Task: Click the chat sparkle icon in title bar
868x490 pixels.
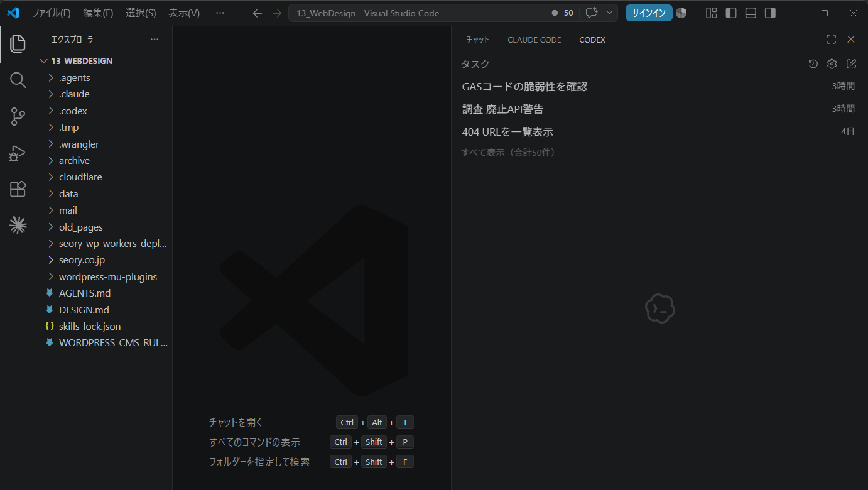Action: click(x=591, y=13)
